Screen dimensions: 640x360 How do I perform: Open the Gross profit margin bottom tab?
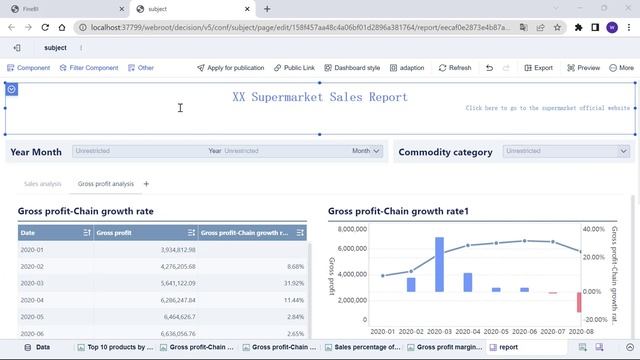tap(445, 347)
